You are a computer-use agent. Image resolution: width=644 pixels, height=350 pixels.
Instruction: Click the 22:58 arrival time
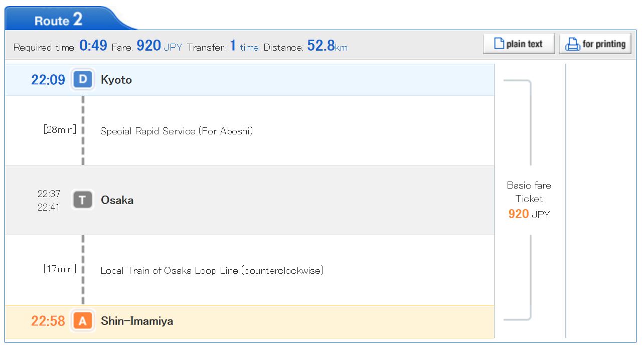coord(48,321)
